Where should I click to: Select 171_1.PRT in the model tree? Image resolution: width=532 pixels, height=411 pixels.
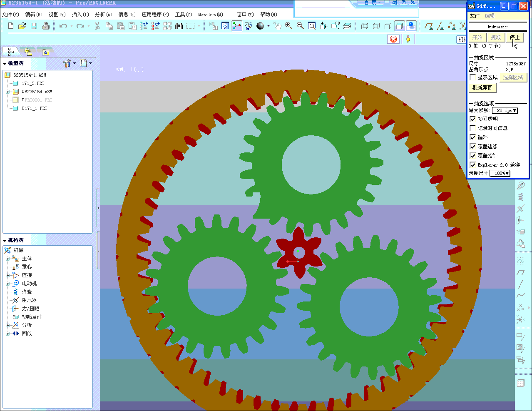coord(35,108)
